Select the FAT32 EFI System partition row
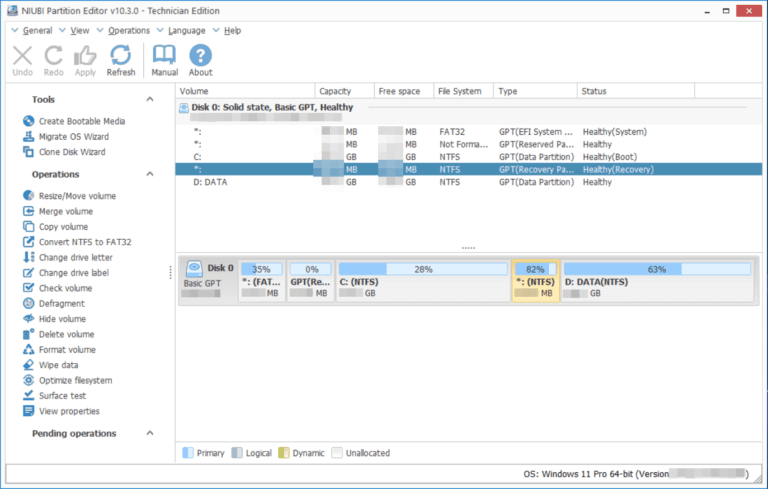The width and height of the screenshot is (768, 489). tap(469, 132)
